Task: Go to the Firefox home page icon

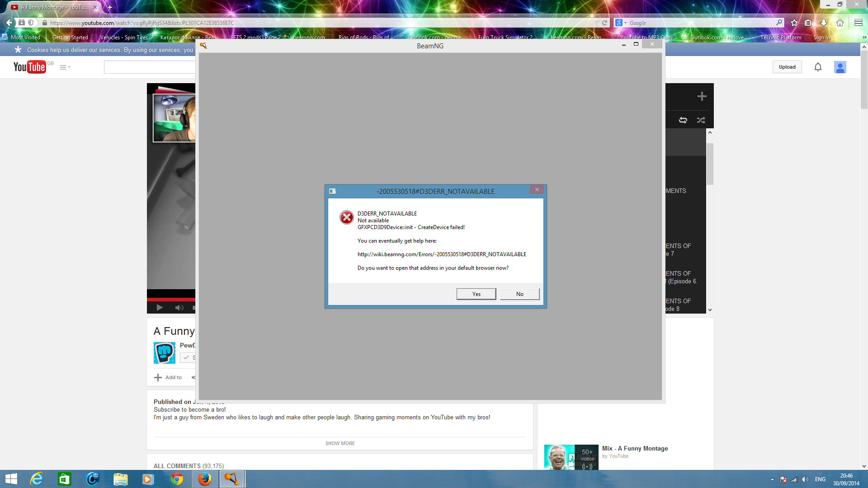Action: click(x=840, y=23)
